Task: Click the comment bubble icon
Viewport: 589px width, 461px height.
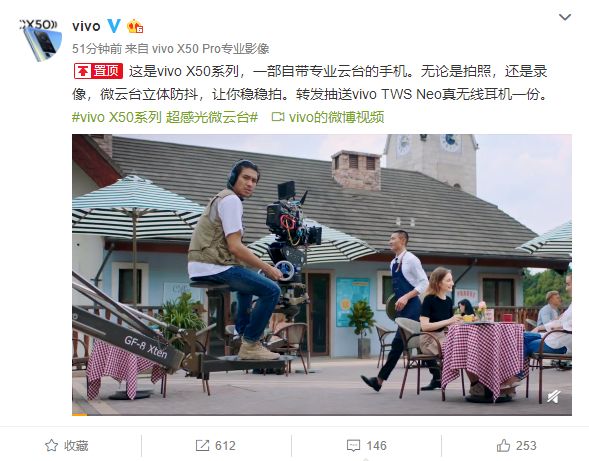Action: 353,446
